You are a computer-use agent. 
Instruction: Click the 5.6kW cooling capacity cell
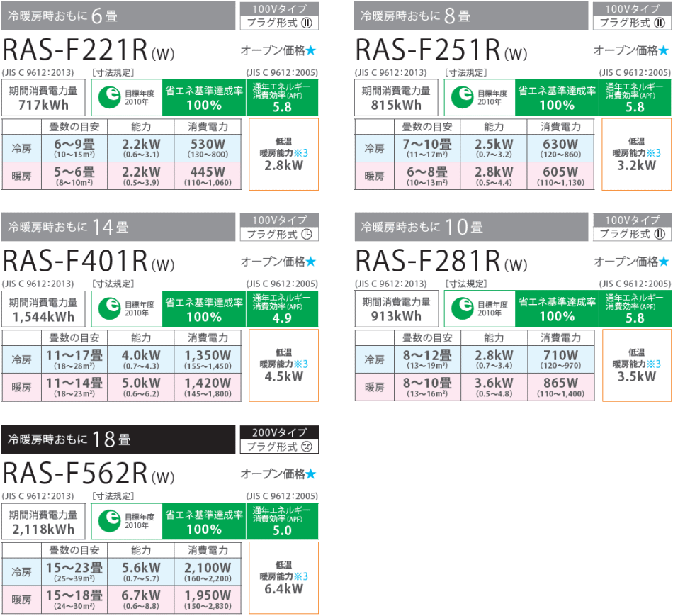(141, 572)
